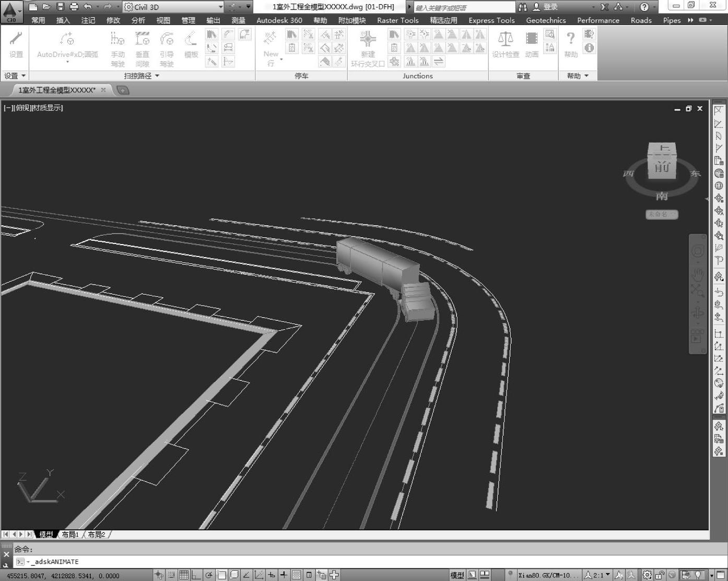The height and width of the screenshot is (581, 728).
Task: Click the ViewCube 前 front face
Action: pos(662,167)
